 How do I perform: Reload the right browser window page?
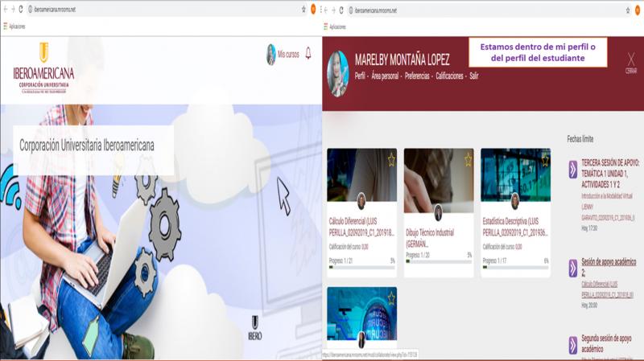(341, 10)
